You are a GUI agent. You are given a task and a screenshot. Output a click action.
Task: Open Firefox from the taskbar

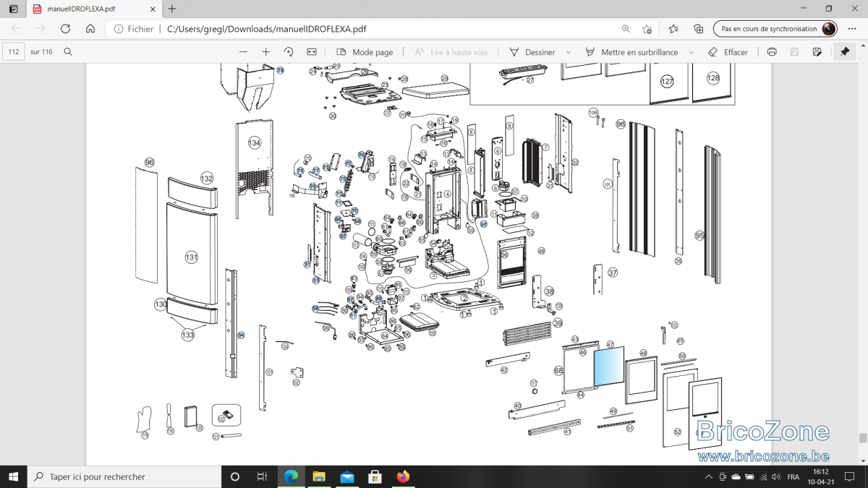click(x=403, y=476)
